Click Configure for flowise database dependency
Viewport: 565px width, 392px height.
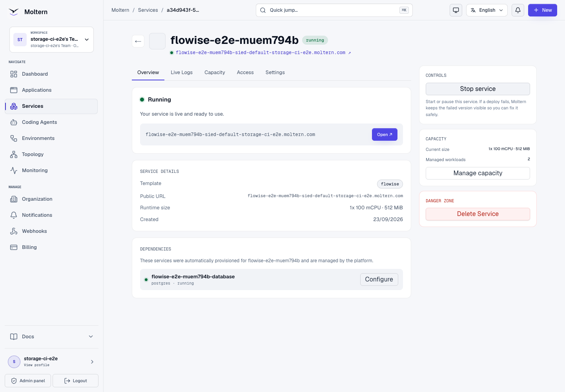point(379,279)
